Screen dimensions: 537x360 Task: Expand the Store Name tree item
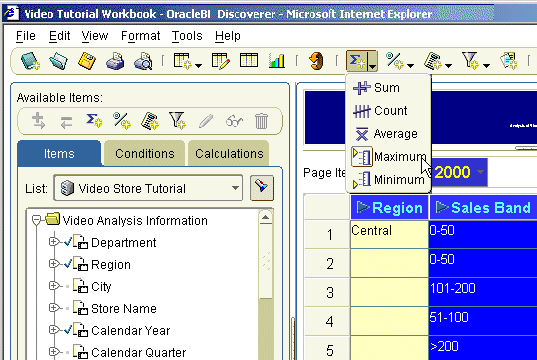click(53, 308)
